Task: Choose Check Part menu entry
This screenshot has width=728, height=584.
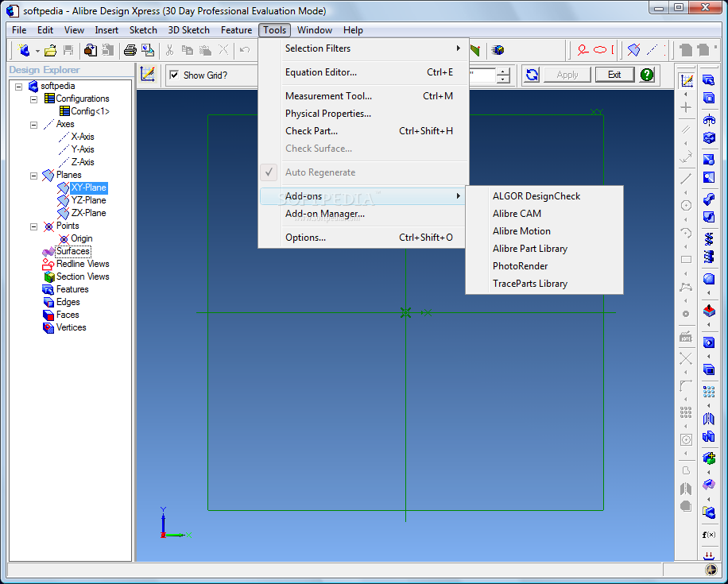Action: pos(363,131)
